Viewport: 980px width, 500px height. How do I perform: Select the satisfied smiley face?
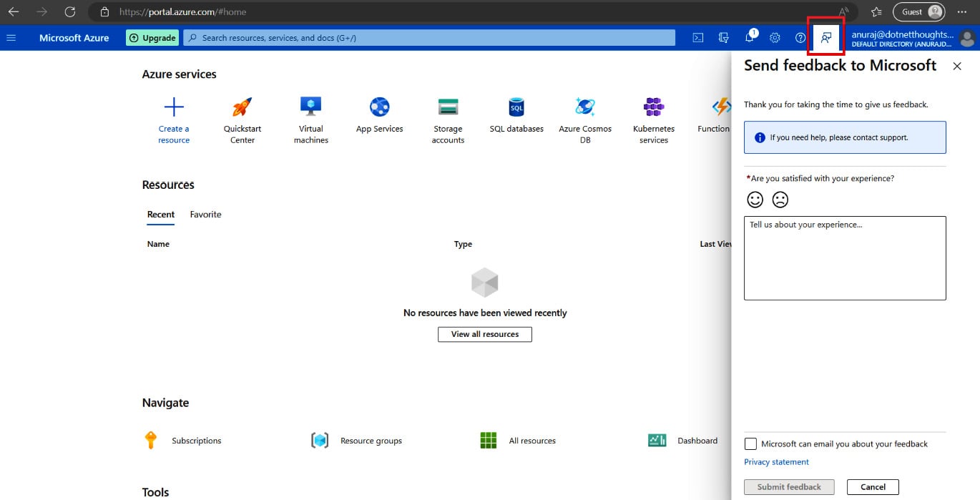pos(755,200)
